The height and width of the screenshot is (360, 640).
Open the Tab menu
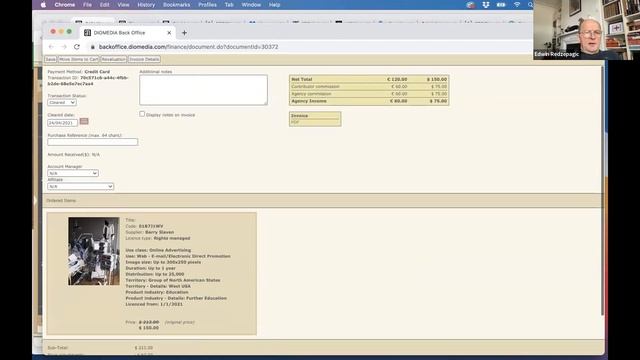pos(229,5)
